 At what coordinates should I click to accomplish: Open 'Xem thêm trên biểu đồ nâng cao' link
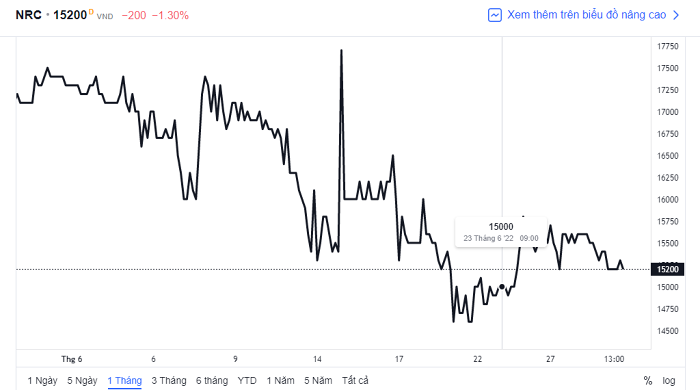pos(586,15)
